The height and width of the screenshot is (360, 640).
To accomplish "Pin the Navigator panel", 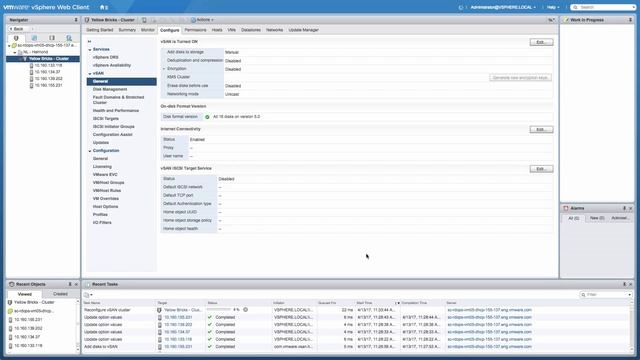I will [76, 20].
